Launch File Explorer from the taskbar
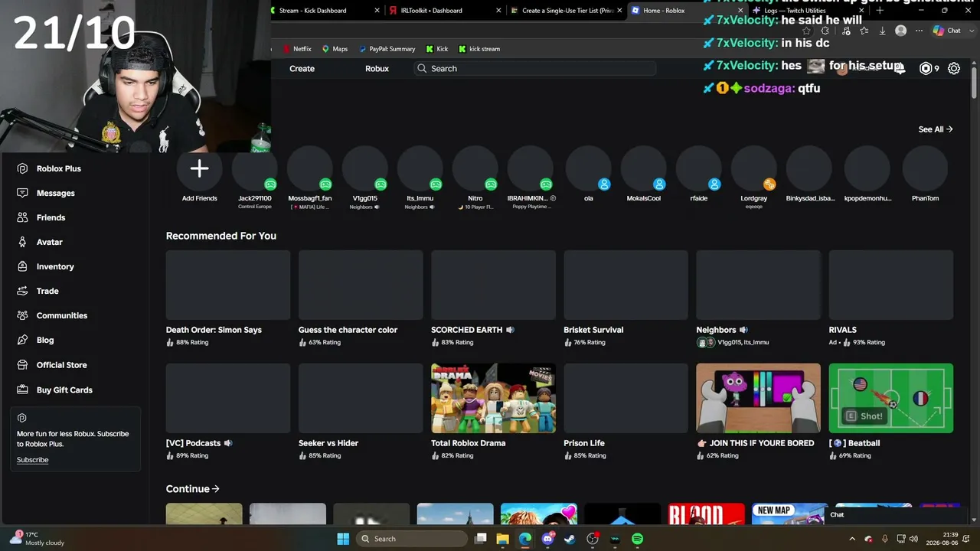The height and width of the screenshot is (551, 980). click(x=502, y=539)
